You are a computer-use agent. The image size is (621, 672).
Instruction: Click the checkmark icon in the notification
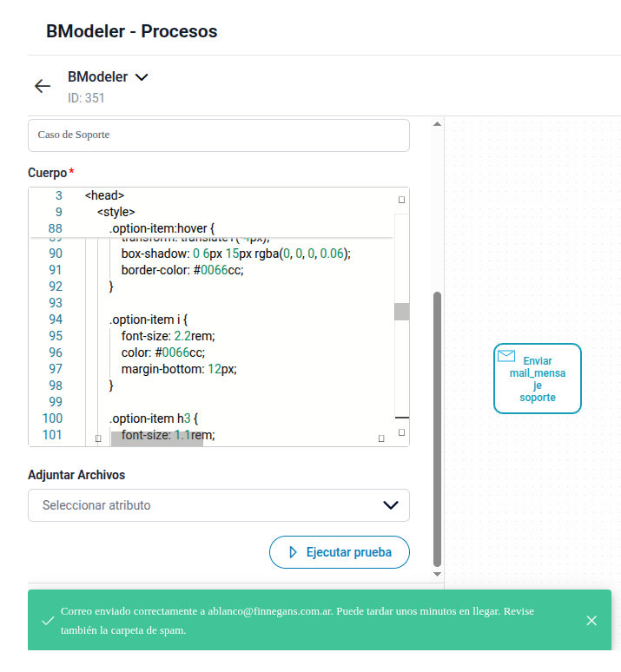point(48,621)
